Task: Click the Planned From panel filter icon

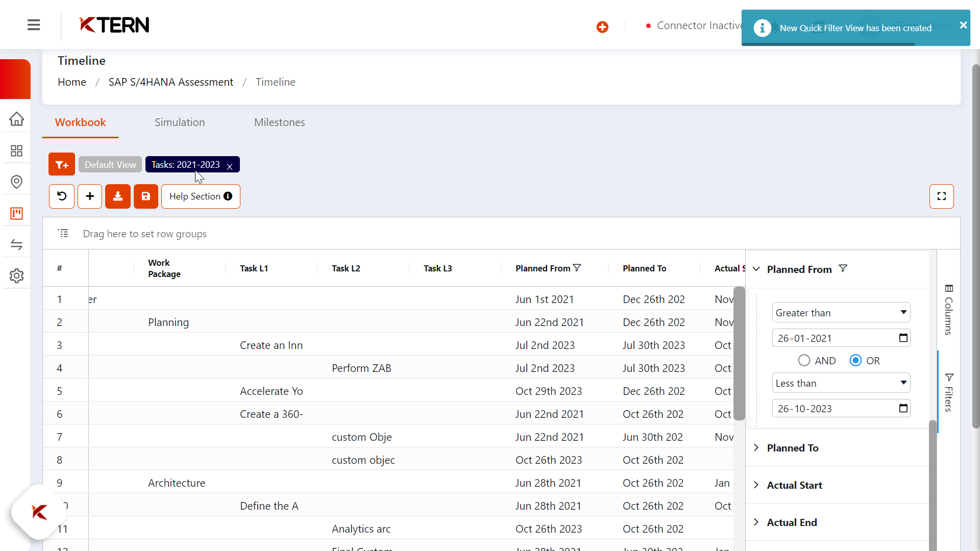Action: coord(843,268)
